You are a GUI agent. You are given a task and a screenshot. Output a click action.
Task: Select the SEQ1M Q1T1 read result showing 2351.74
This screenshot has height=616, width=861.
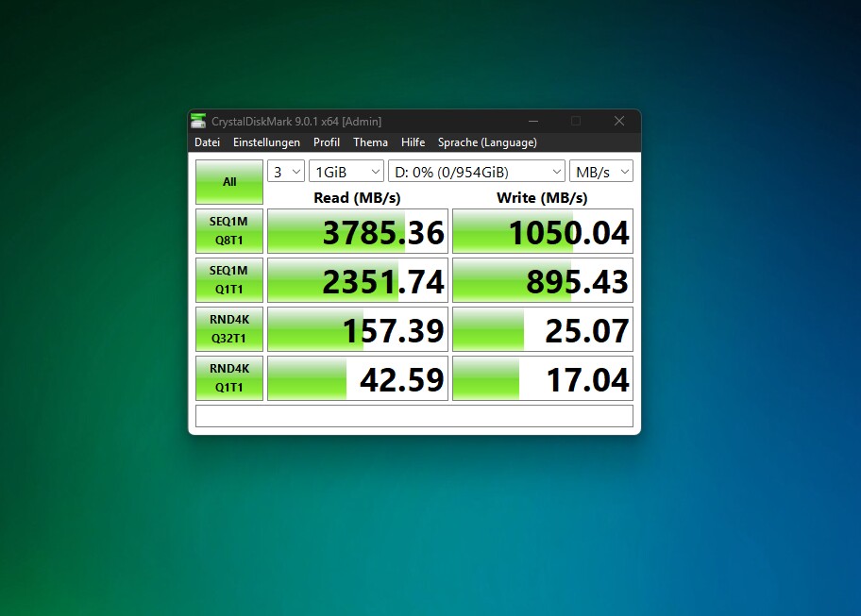point(357,279)
